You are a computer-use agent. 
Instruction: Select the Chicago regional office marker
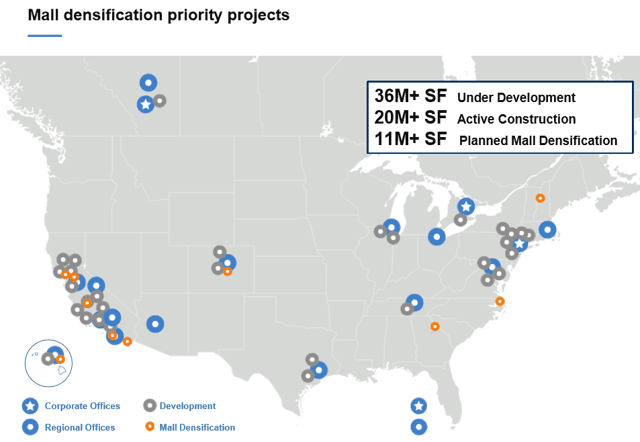tap(392, 227)
